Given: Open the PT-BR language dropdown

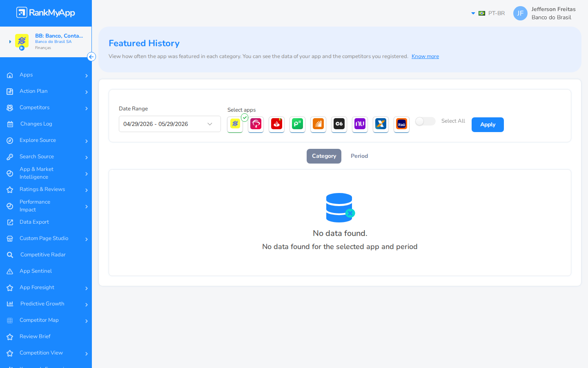Looking at the screenshot, I should (488, 13).
